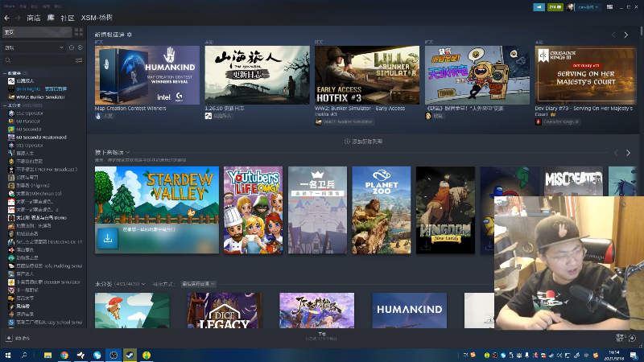
Task: Select 112 Operator in the list
Action: (x=30, y=113)
